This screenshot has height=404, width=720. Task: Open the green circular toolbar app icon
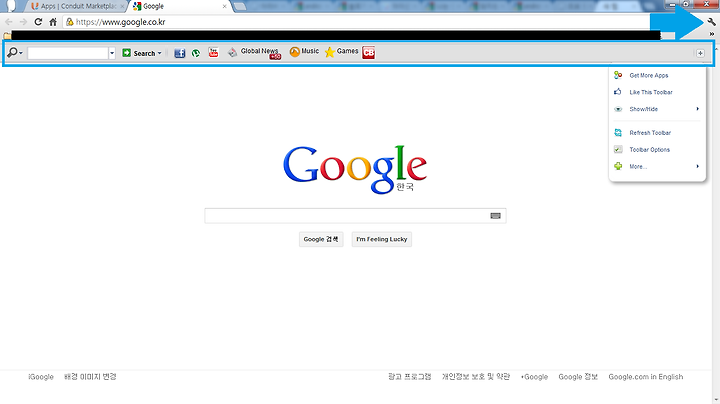coord(196,53)
